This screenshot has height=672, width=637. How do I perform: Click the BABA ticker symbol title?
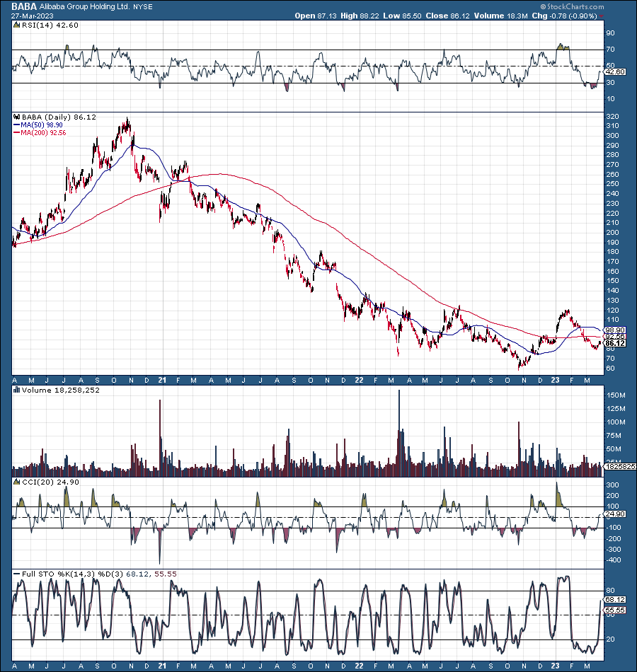[x=24, y=6]
